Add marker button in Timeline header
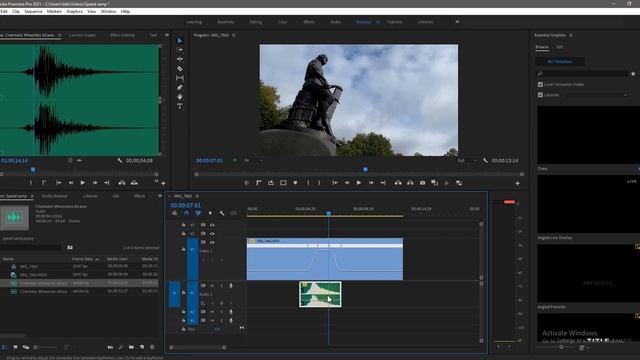 [210, 213]
